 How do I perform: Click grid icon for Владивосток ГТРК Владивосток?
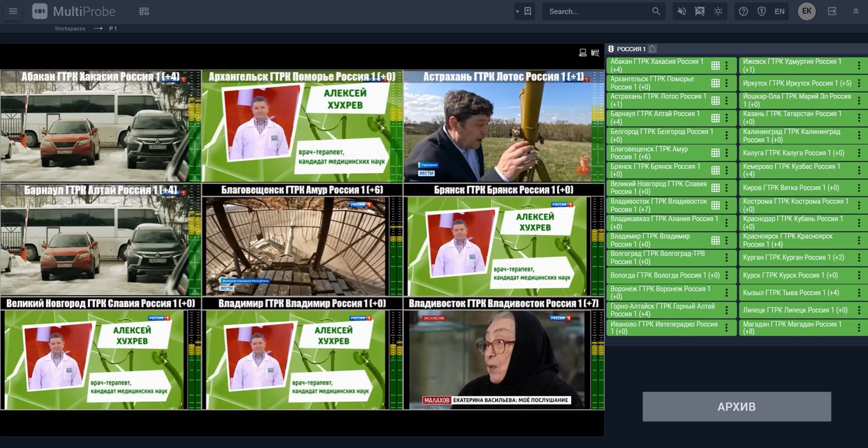(715, 205)
